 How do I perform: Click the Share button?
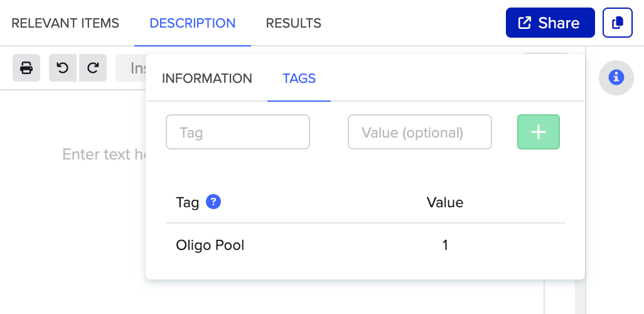[550, 23]
